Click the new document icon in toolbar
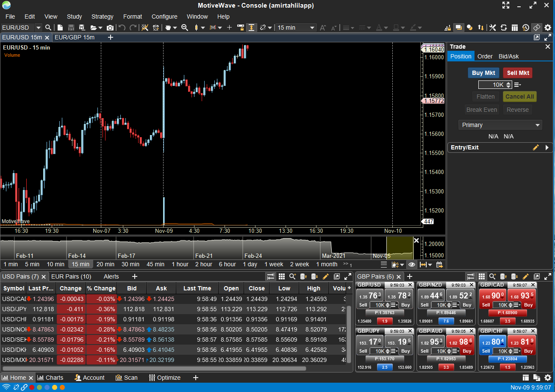Viewport: 555px width, 392px height. click(x=60, y=28)
